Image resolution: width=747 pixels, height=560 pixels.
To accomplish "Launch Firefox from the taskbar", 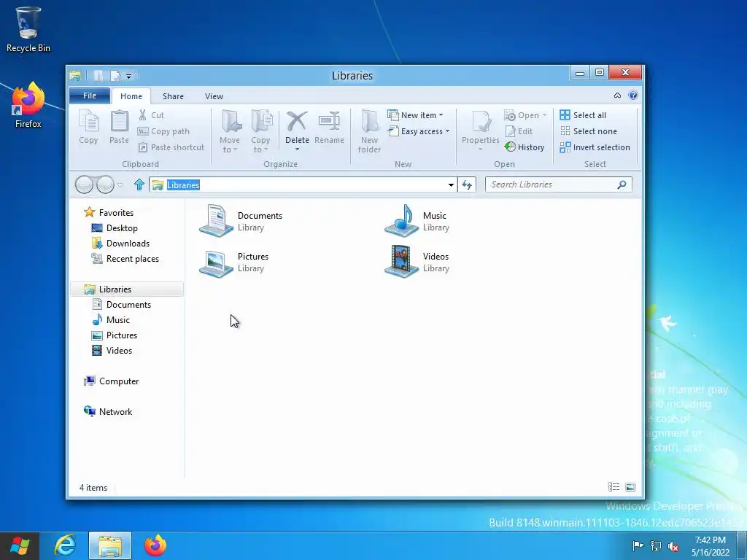I will [155, 545].
